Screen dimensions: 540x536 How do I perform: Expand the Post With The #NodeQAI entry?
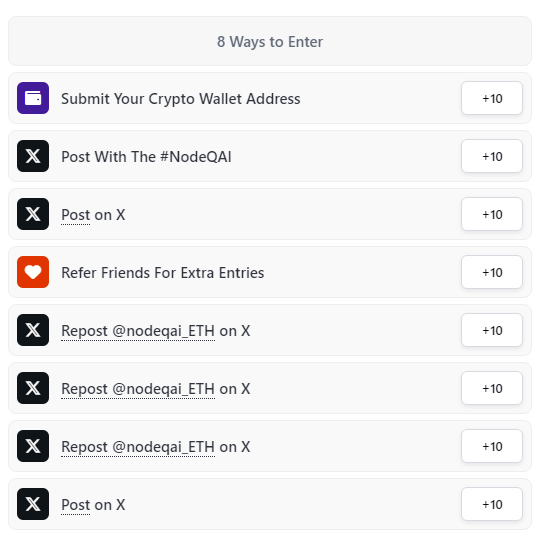point(270,156)
